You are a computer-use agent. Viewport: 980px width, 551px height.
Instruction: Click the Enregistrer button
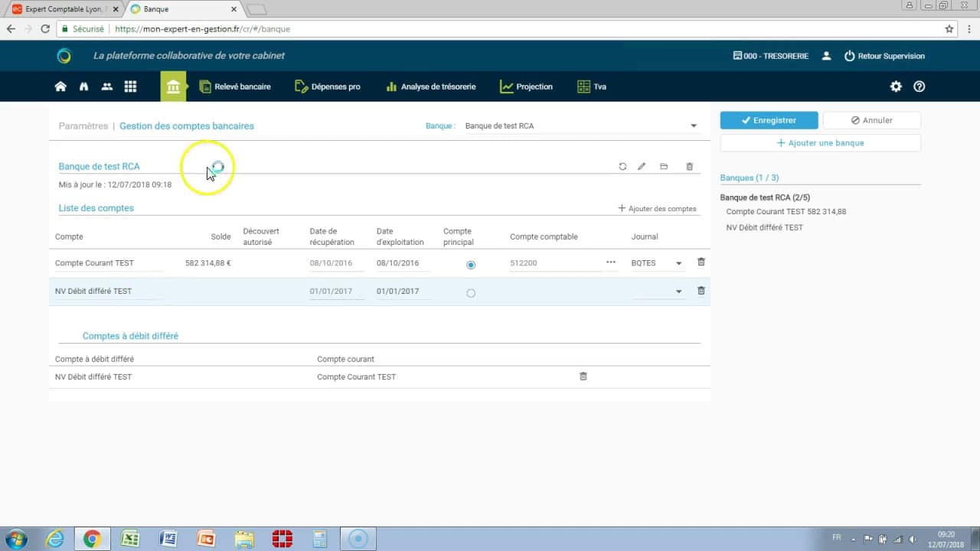pyautogui.click(x=769, y=120)
